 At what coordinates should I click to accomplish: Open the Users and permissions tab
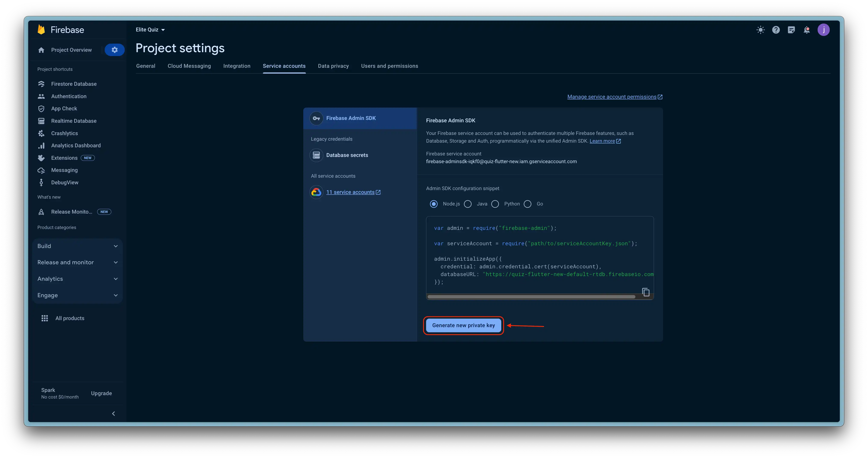click(x=390, y=66)
